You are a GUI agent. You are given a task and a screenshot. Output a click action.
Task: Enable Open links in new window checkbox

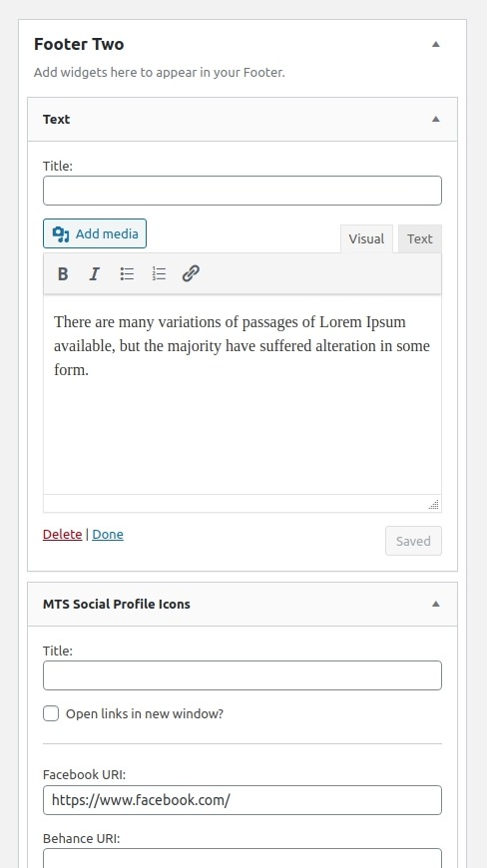click(x=51, y=713)
